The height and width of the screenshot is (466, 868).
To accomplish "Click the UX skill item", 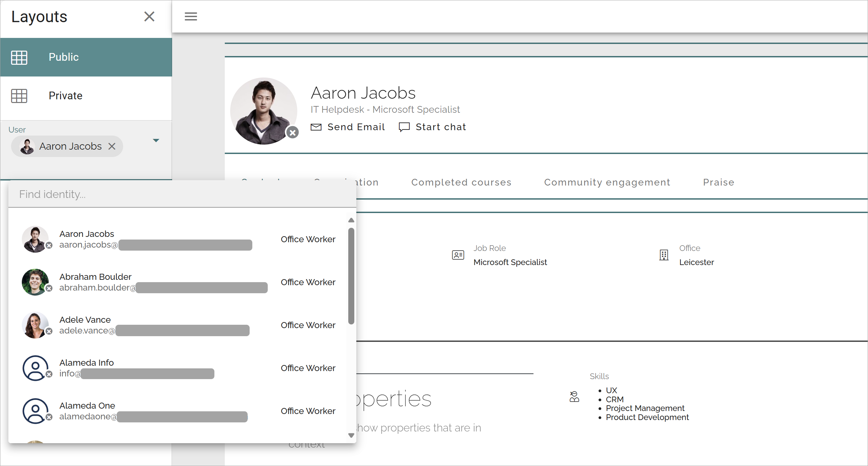I will coord(611,390).
